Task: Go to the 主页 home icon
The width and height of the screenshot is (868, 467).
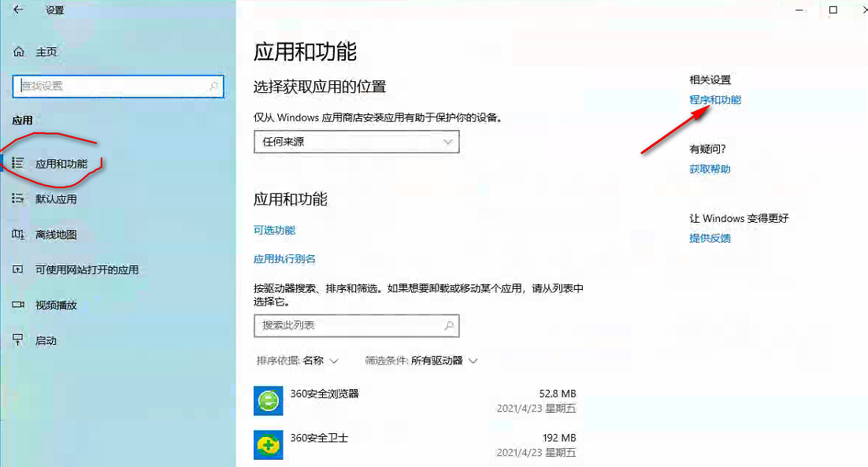Action: 19,51
